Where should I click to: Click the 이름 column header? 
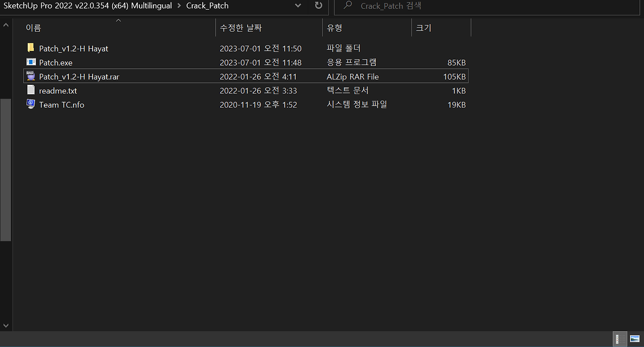click(33, 28)
